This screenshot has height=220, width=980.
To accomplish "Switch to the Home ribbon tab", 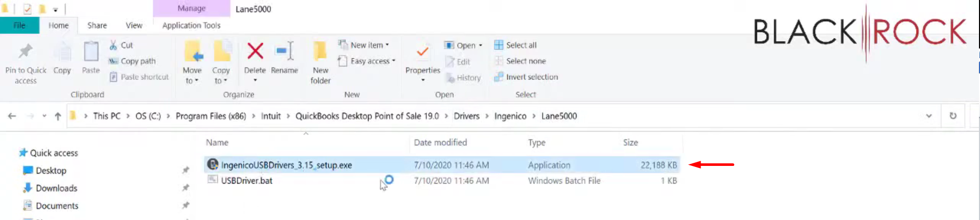I will [x=58, y=25].
